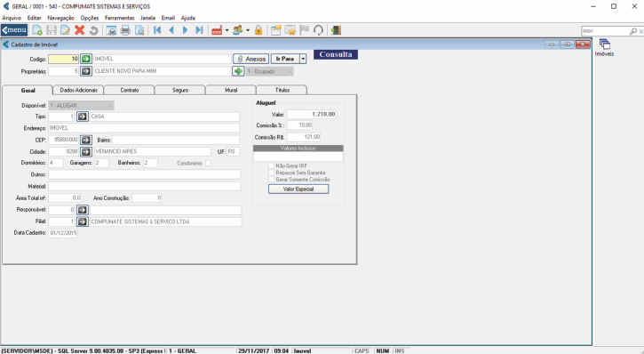Image resolution: width=644 pixels, height=354 pixels.
Task: Click lookup arrow beside Responsável
Action: (x=82, y=210)
